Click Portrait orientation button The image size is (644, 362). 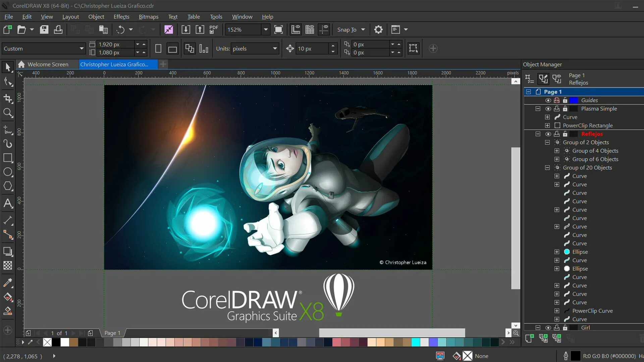click(x=158, y=49)
